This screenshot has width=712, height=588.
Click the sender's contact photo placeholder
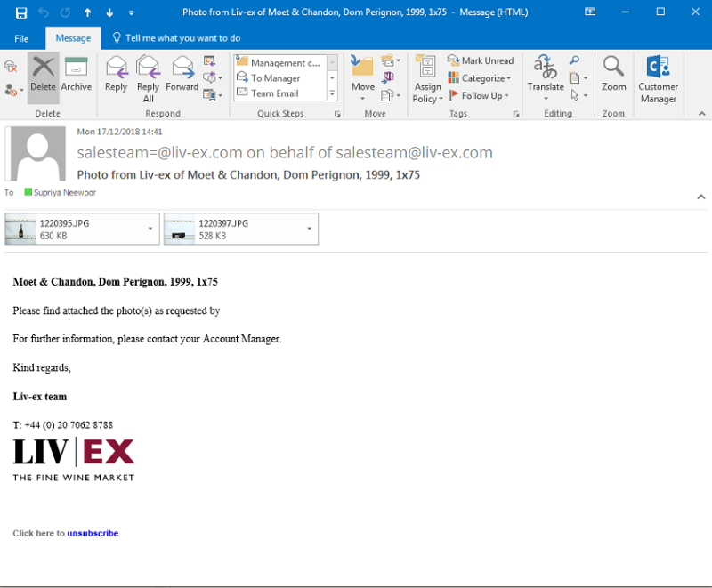coord(37,153)
